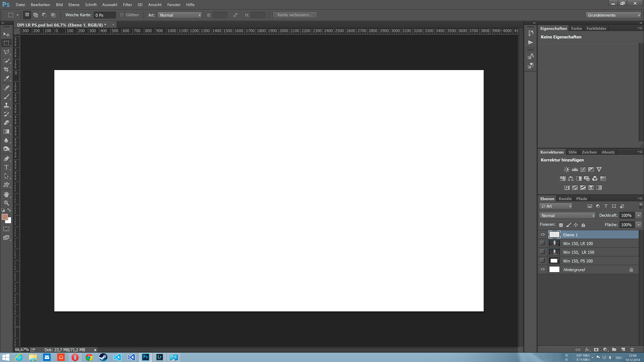Select the Eyedropper tool

click(x=7, y=78)
